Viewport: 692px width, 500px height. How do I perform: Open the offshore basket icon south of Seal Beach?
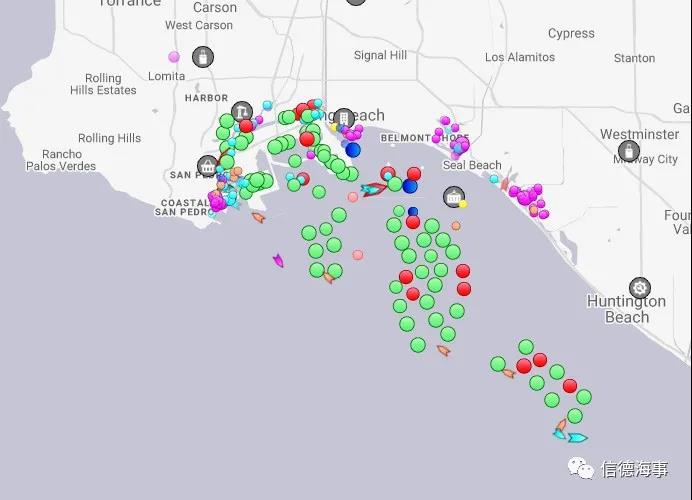coord(454,197)
